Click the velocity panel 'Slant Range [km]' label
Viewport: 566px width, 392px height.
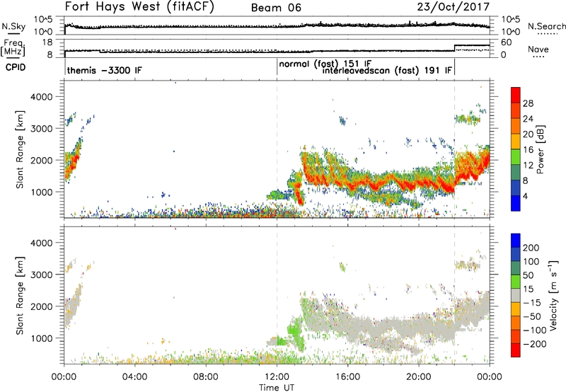pyautogui.click(x=20, y=296)
